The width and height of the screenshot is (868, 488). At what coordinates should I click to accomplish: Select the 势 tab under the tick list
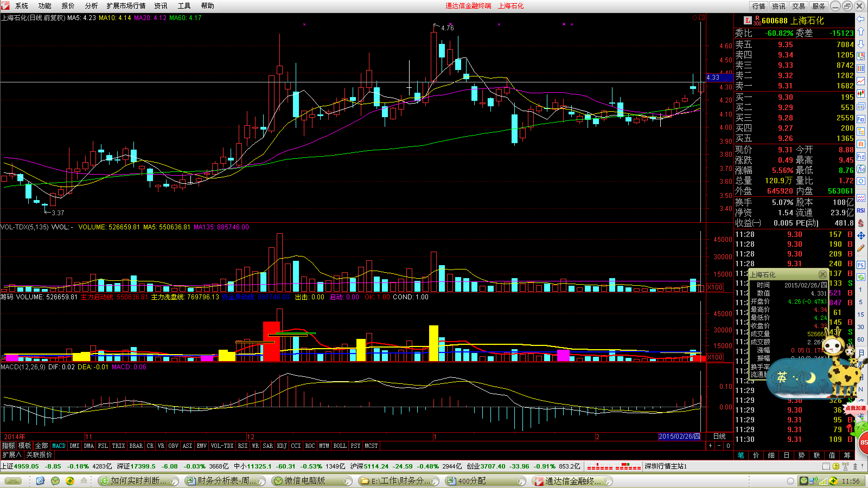point(802,455)
